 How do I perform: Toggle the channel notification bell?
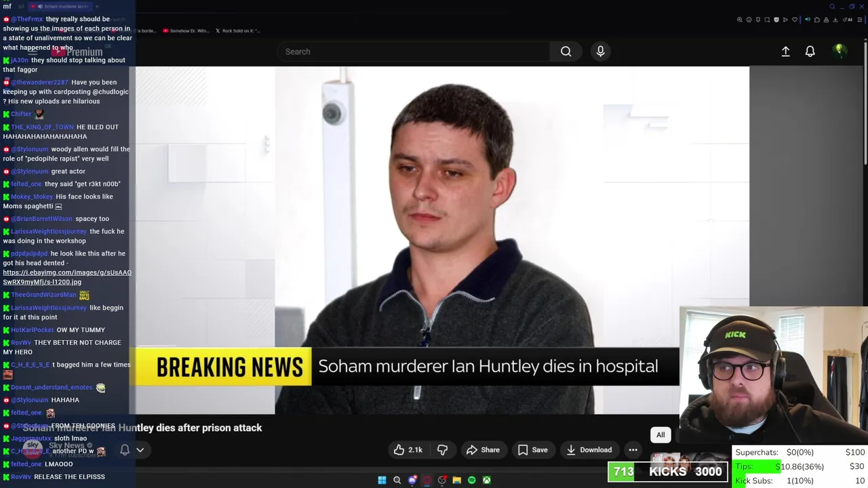pyautogui.click(x=125, y=450)
